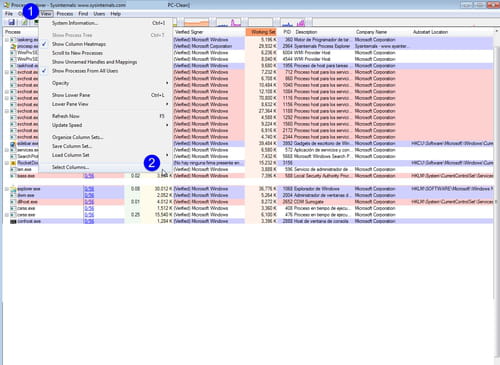Sort by the PID column header
The image size is (500, 365).
point(286,32)
